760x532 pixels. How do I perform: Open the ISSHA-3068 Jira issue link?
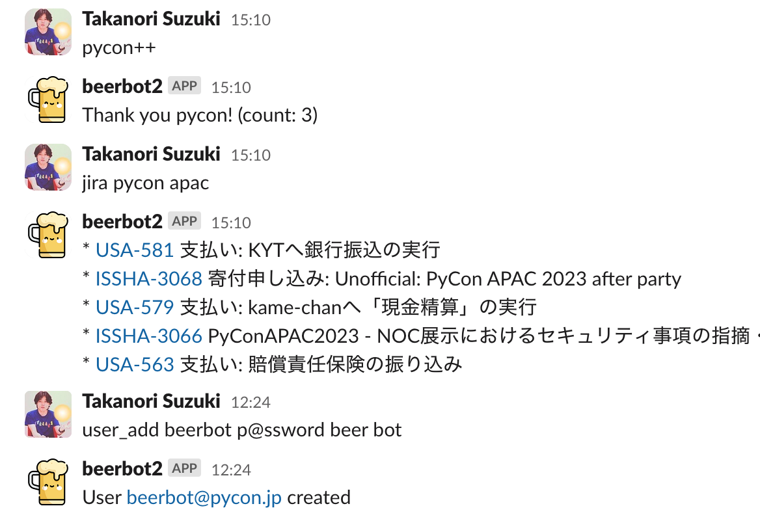149,279
